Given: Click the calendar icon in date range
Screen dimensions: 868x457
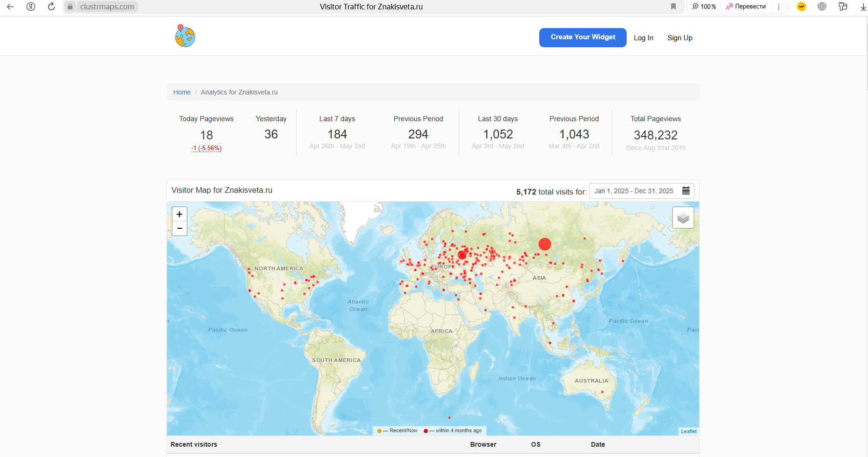Looking at the screenshot, I should pos(686,191).
